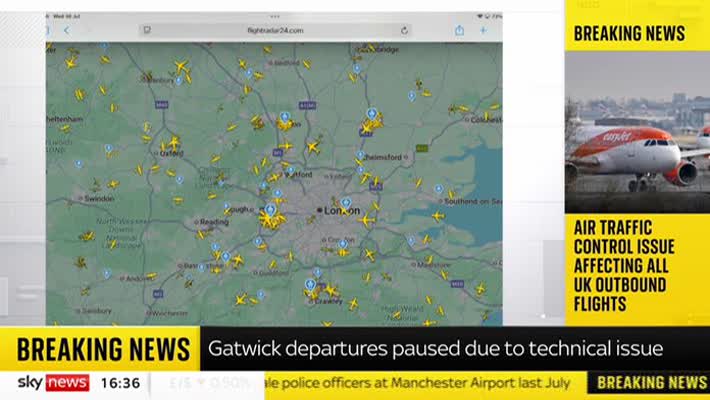Select the London City airport pin

[346, 203]
